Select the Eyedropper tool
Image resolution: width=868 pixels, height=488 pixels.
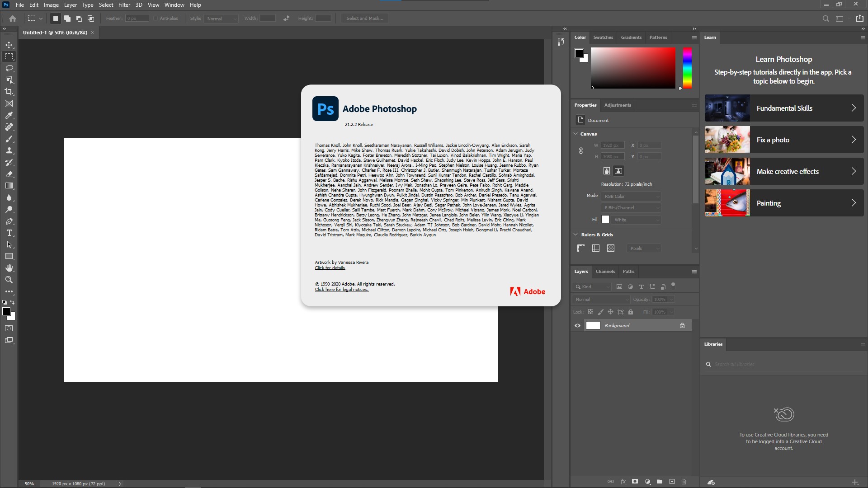click(9, 115)
